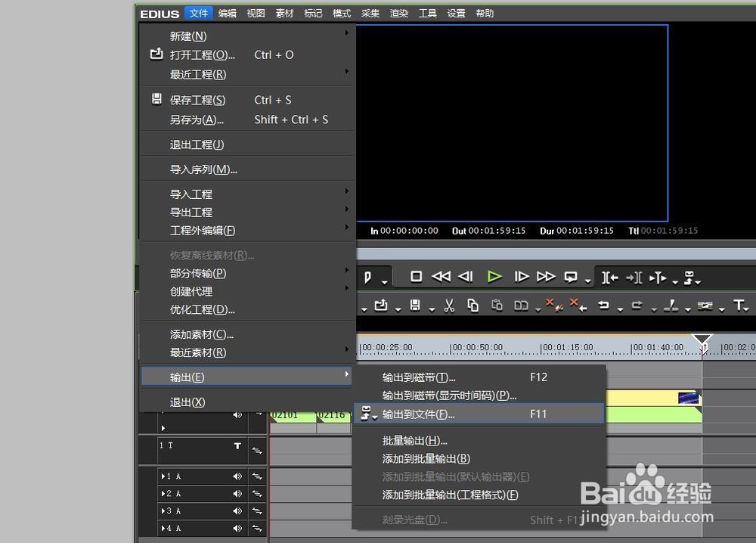Click the timeline playhead marker
This screenshot has width=756, height=543.
[x=702, y=340]
